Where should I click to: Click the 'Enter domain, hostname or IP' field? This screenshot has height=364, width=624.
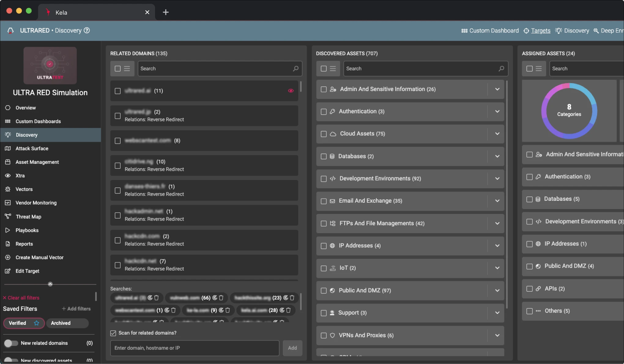pos(195,348)
